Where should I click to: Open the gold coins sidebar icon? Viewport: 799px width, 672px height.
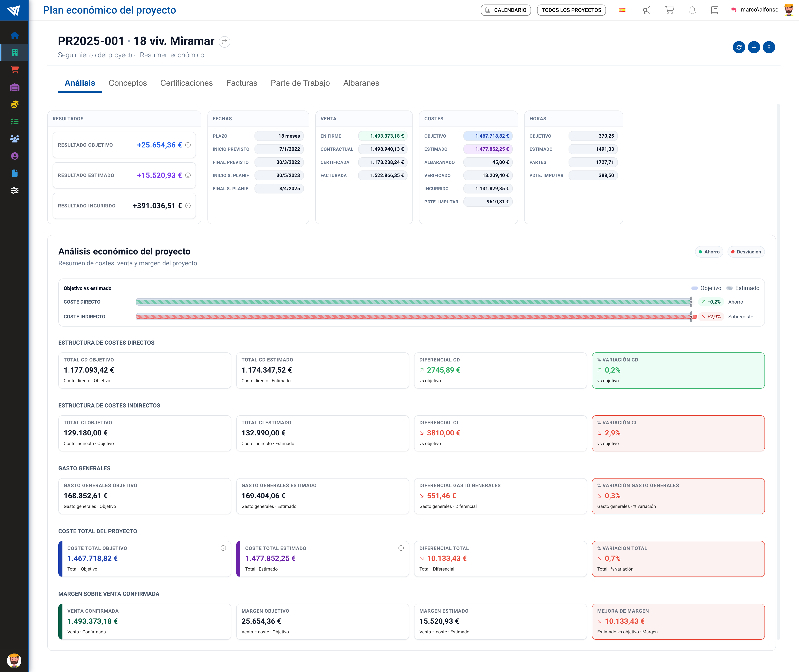(x=14, y=104)
